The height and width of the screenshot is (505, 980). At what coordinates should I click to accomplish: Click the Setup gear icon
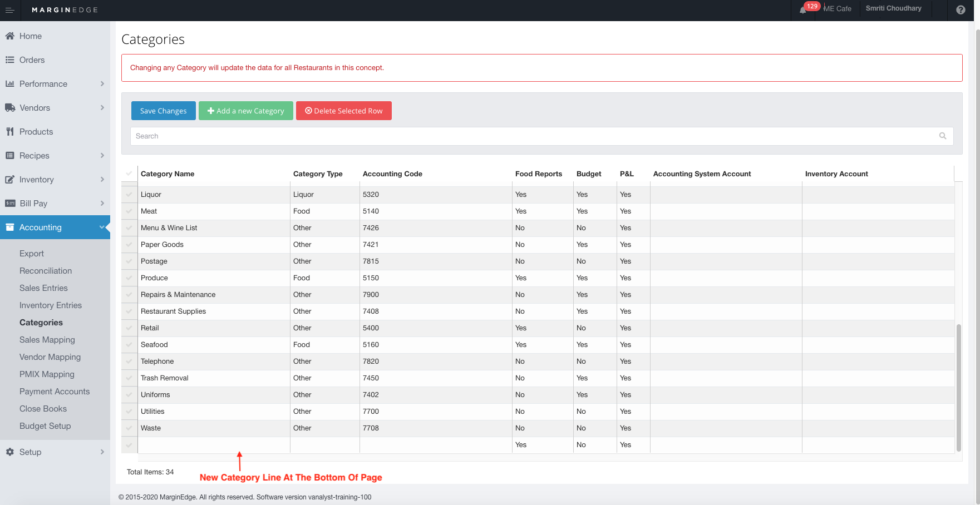pyautogui.click(x=10, y=452)
